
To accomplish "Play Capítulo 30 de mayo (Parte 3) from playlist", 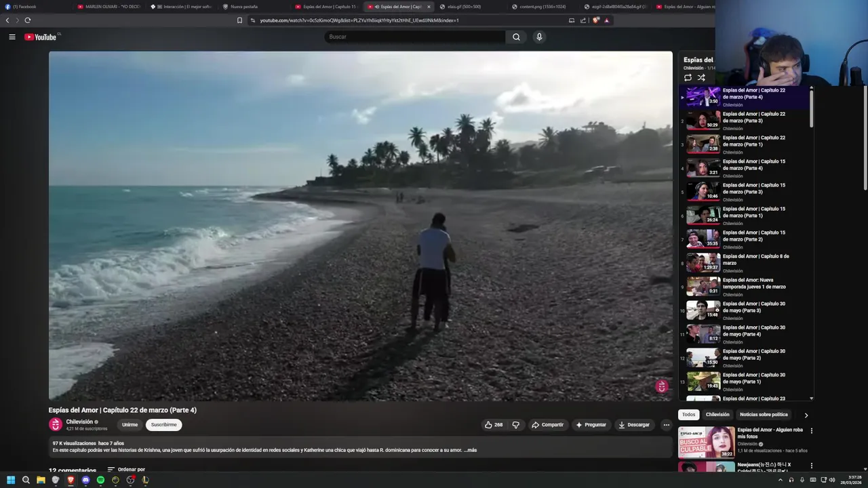I will pyautogui.click(x=746, y=310).
